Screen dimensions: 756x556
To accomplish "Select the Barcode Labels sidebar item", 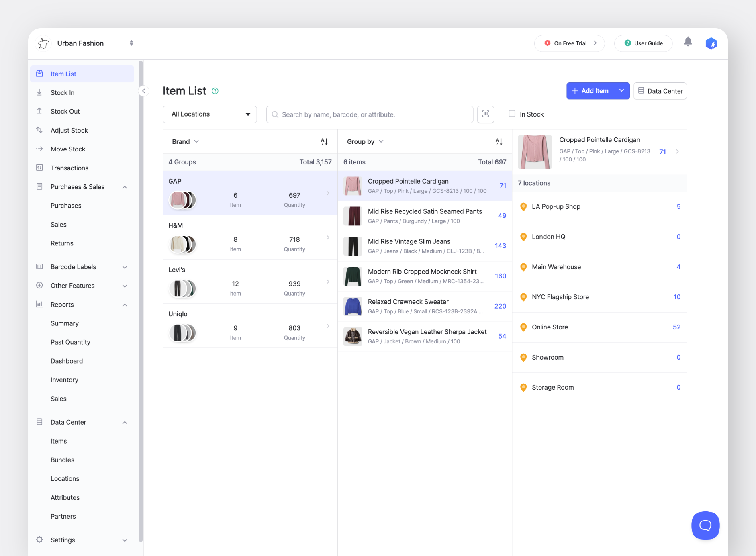I will click(73, 267).
